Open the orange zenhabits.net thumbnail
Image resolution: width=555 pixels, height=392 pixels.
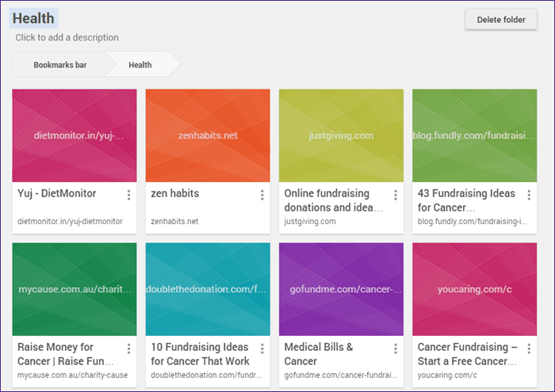208,135
